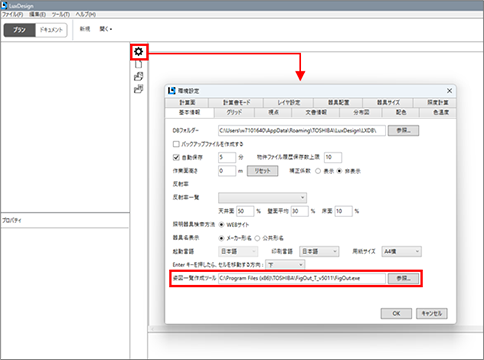Viewport: 484px width, 360px height.
Task: Open the environment settings gear icon
Action: pyautogui.click(x=139, y=51)
